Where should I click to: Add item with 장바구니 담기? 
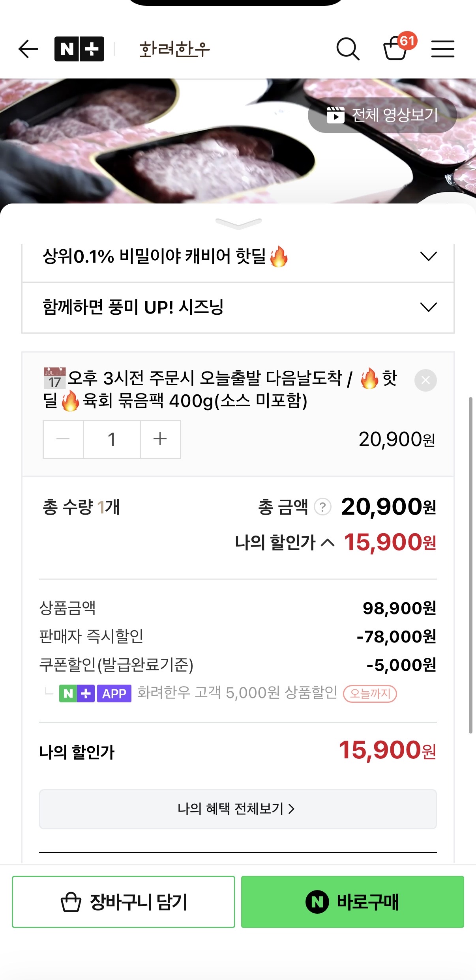[124, 902]
